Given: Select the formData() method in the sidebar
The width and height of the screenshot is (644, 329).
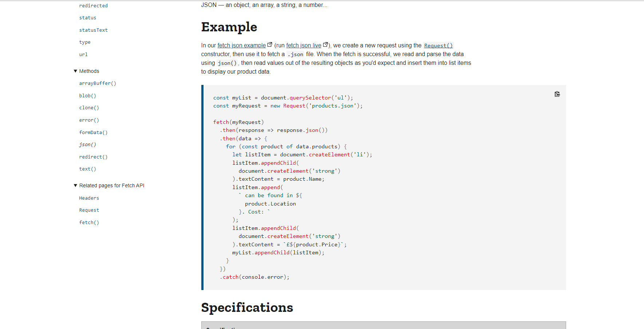Looking at the screenshot, I should pos(93,132).
